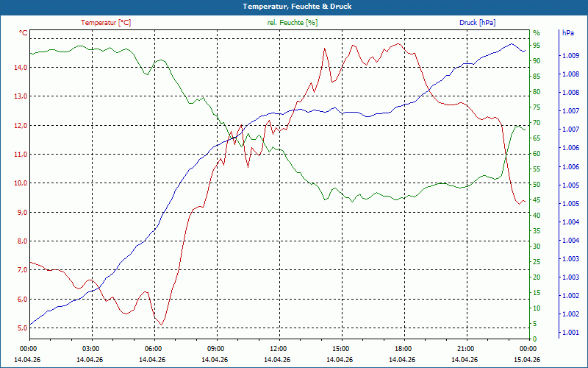Click the 7,0 temperature axis value
Screen dimensions: 588x368
pyautogui.click(x=22, y=270)
